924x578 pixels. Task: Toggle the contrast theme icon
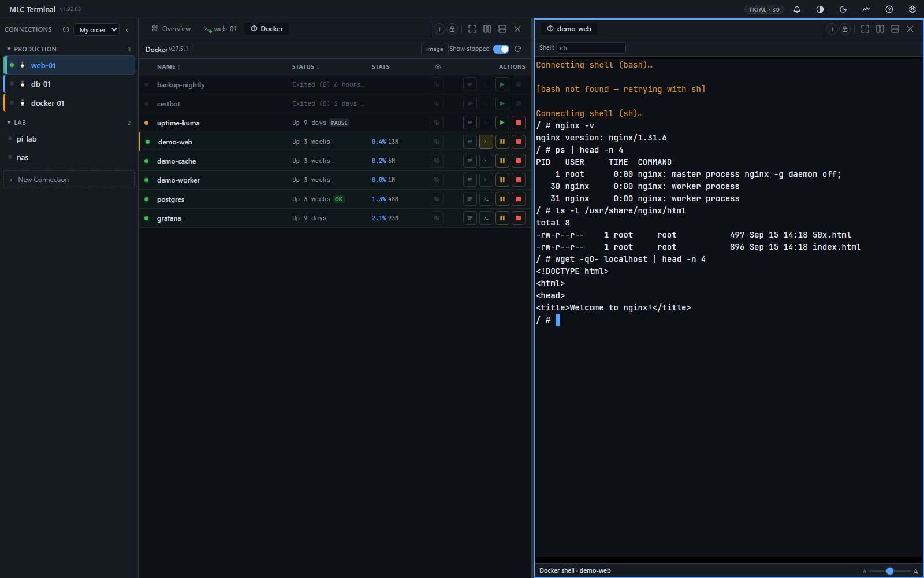pos(820,9)
